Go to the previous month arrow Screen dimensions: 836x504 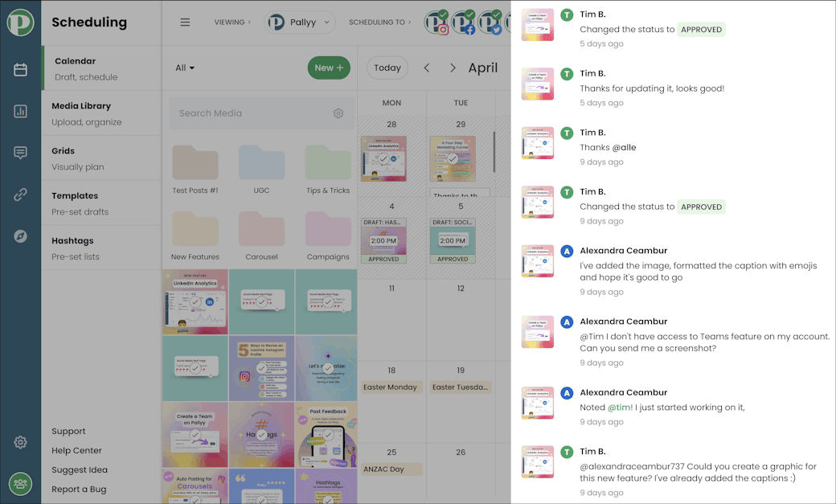click(x=427, y=68)
